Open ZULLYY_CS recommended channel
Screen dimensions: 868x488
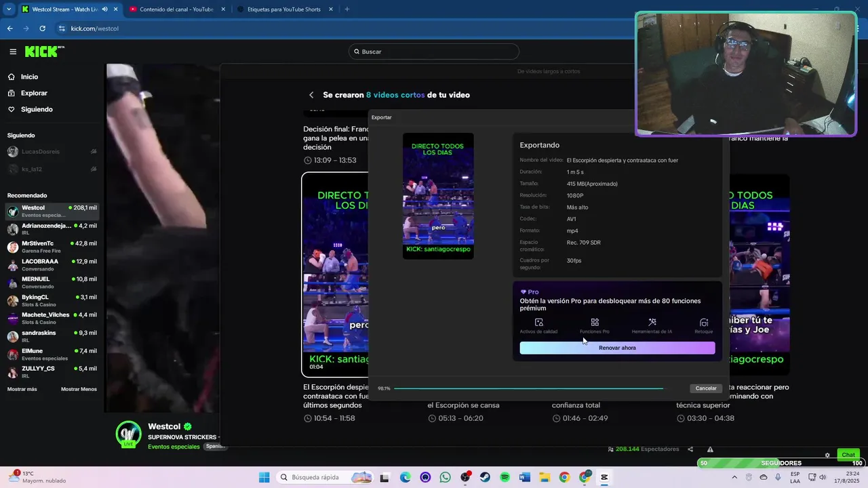pos(52,371)
